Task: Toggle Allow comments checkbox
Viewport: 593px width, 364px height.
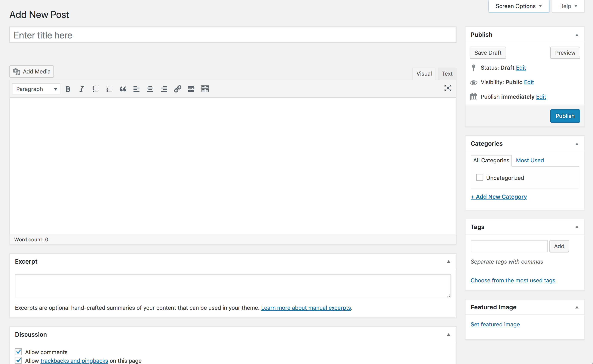Action: click(19, 352)
